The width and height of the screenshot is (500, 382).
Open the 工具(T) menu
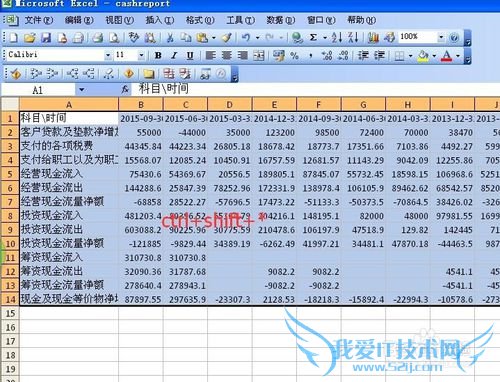240,20
